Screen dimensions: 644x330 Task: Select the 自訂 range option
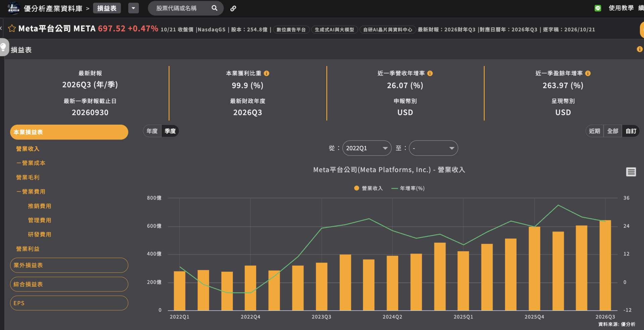click(x=631, y=131)
